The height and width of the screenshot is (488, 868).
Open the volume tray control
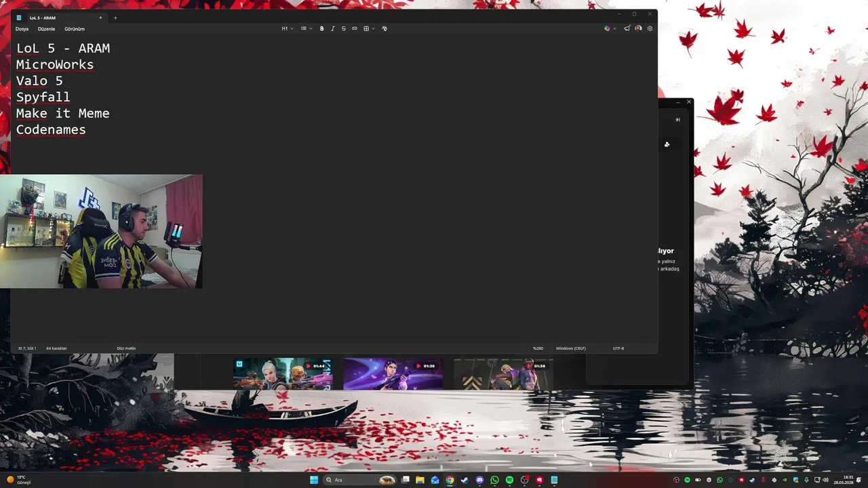(826, 480)
